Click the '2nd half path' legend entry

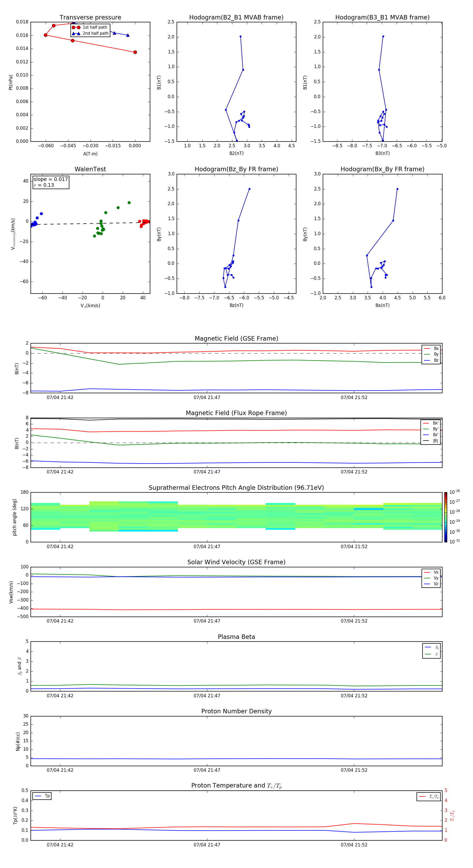pyautogui.click(x=90, y=33)
